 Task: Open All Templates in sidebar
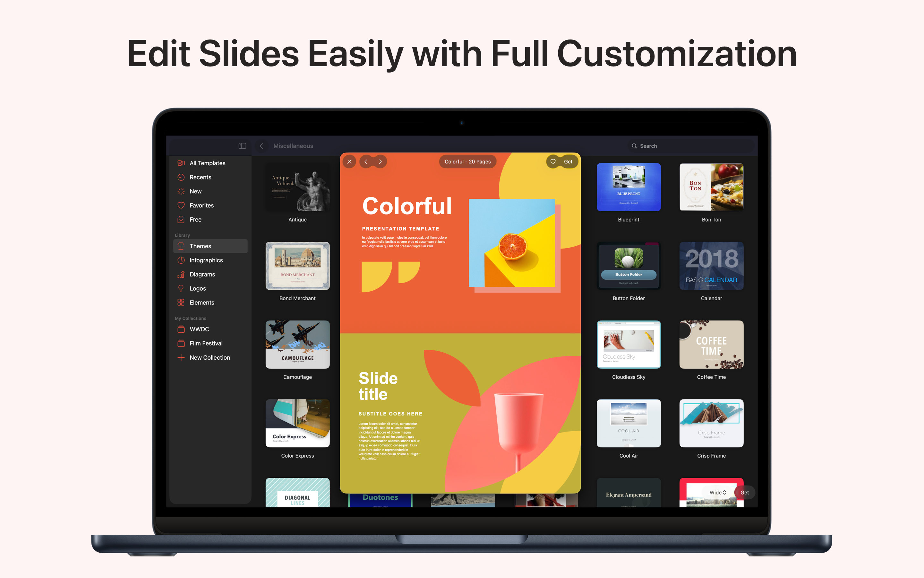click(210, 163)
